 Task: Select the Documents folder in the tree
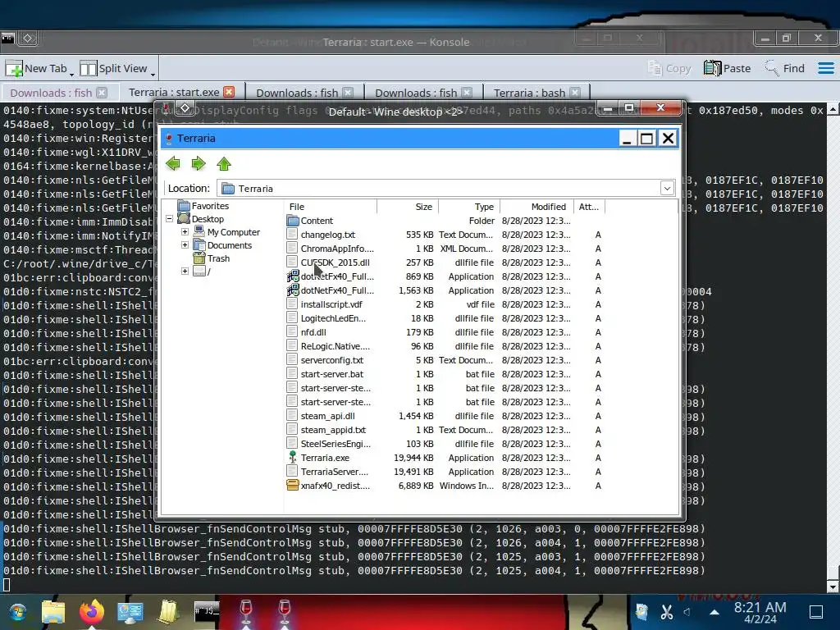[230, 245]
